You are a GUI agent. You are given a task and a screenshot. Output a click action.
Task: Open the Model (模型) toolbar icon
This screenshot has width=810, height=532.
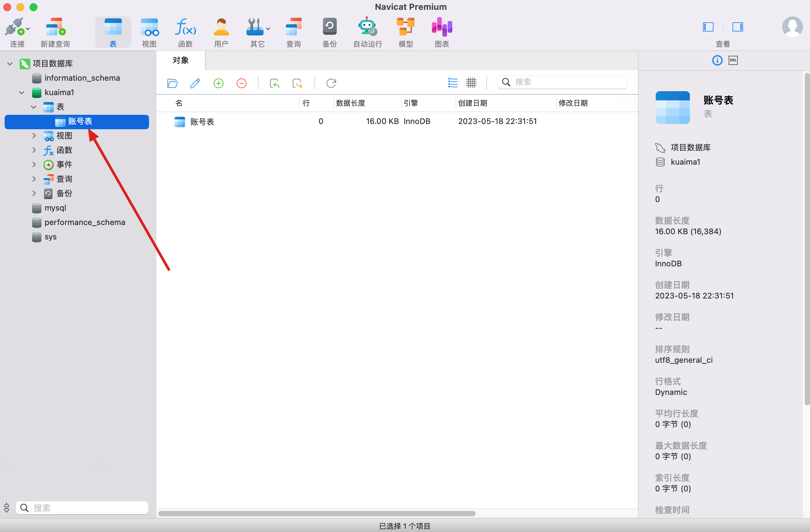pos(406,27)
